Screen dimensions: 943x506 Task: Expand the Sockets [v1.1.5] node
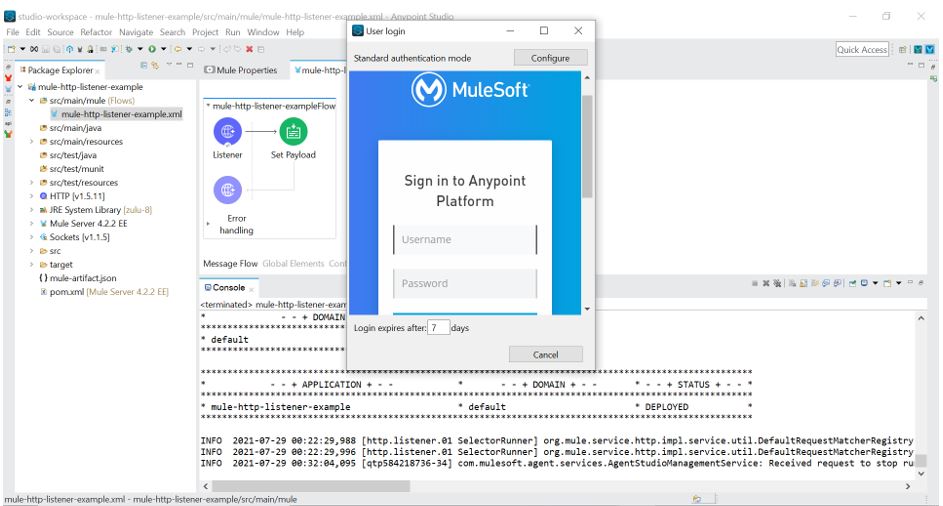tap(31, 237)
